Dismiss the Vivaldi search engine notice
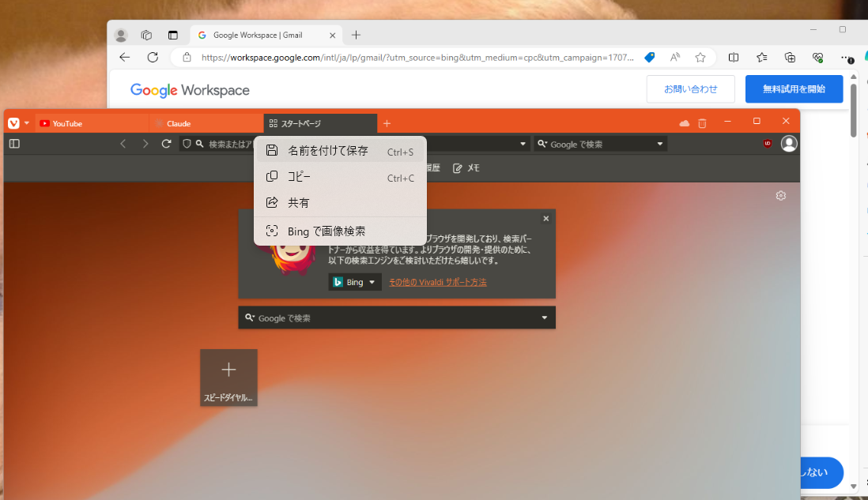Screen dimensions: 868x500 [x=545, y=219]
